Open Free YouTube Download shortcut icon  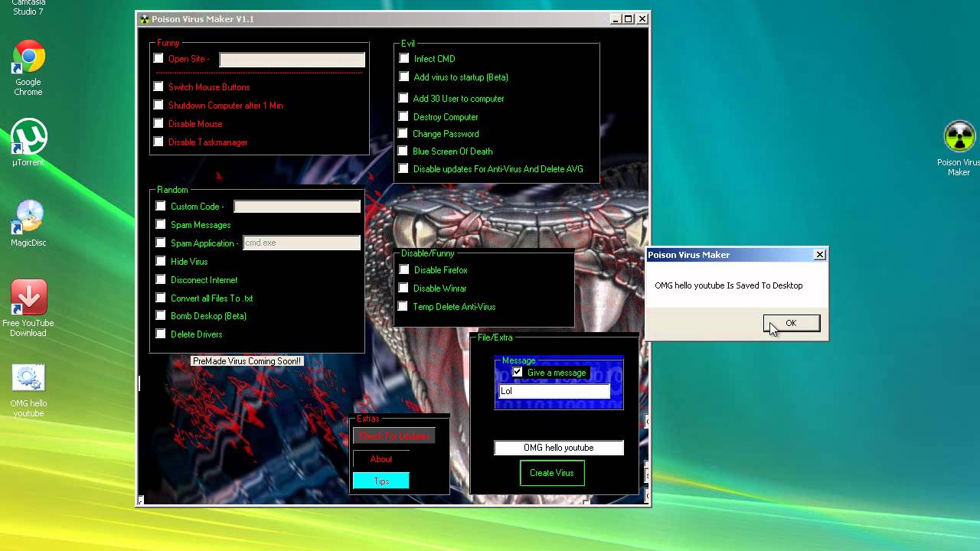(28, 308)
